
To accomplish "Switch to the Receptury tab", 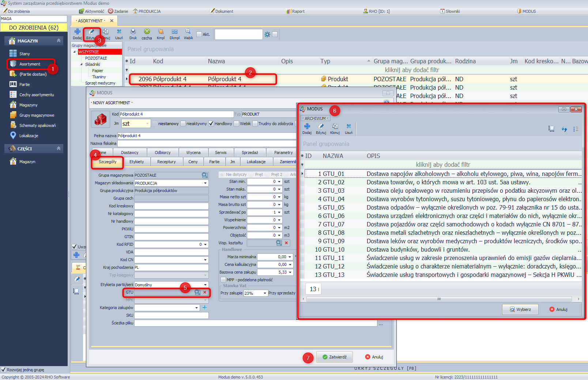I will tap(166, 162).
